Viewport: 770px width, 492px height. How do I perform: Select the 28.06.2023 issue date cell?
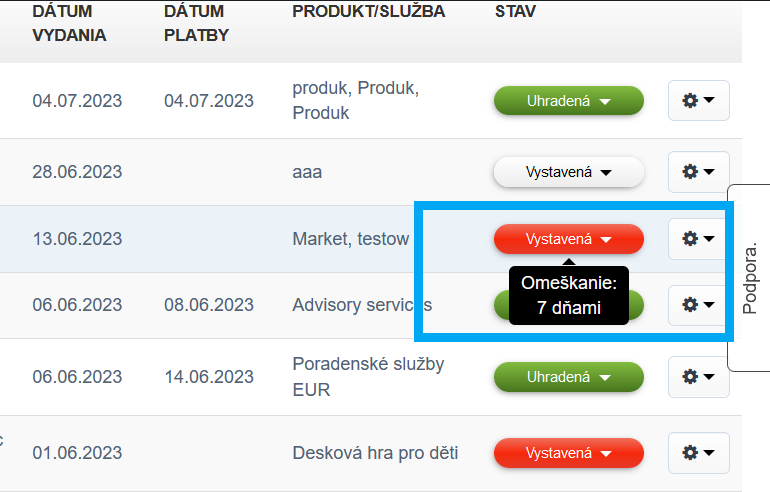77,172
